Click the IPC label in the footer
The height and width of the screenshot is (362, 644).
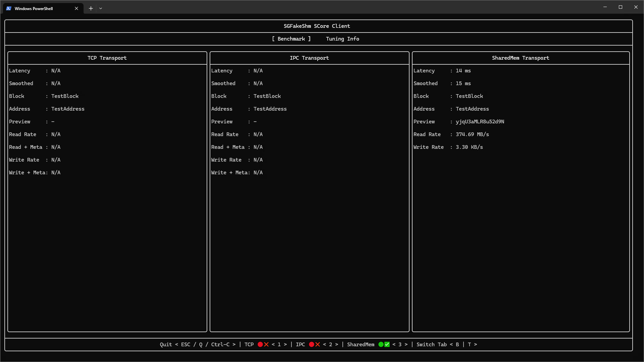point(300,345)
